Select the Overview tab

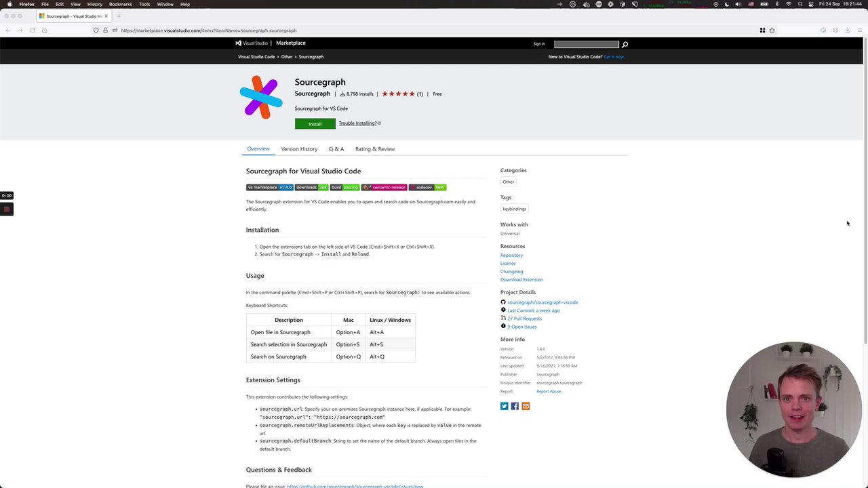point(258,148)
